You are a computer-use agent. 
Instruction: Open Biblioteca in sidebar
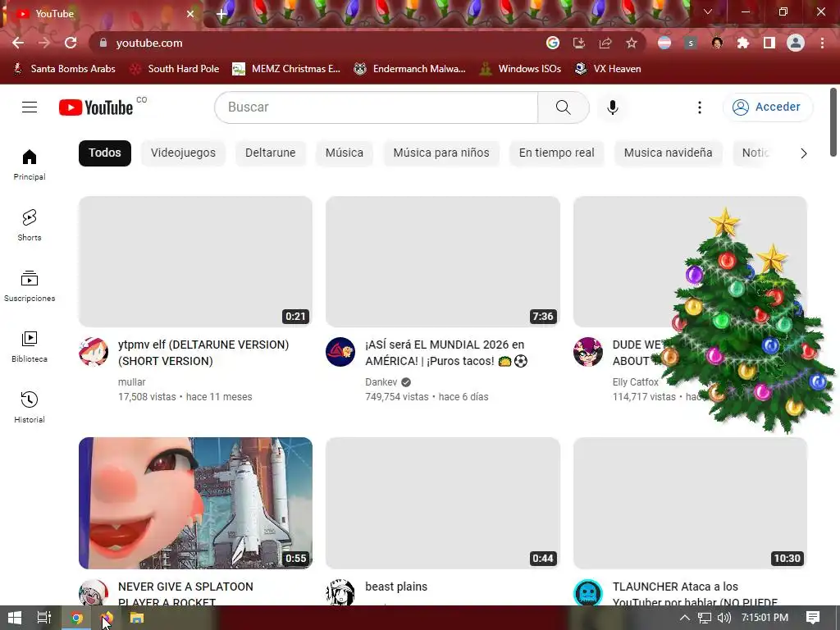(30, 347)
